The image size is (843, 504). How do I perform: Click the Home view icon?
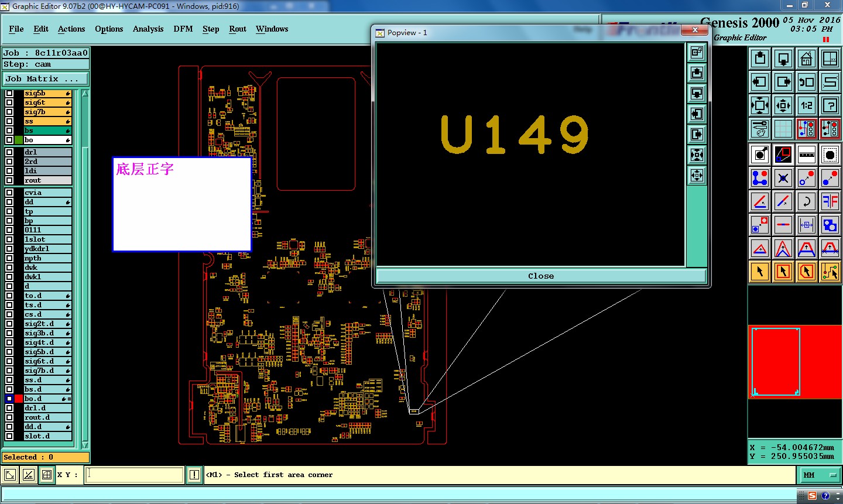[x=807, y=59]
